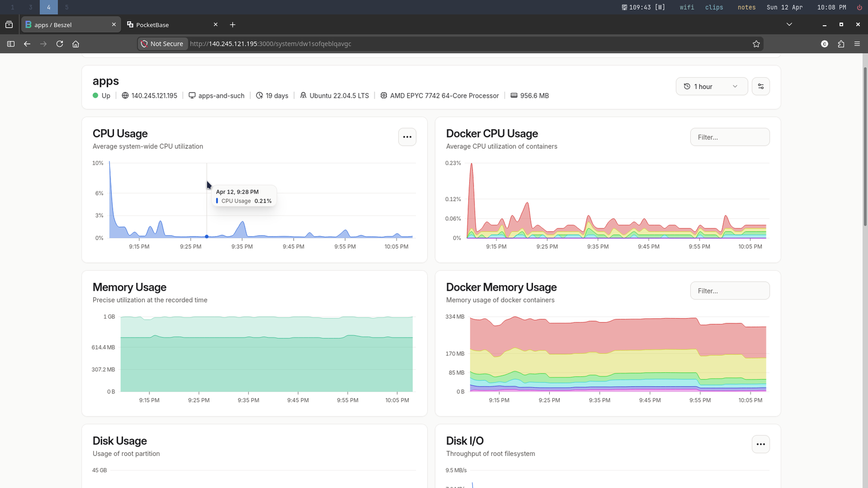Screen dimensions: 868x488
Task: Select the apps / Beszel tab
Action: [70, 25]
